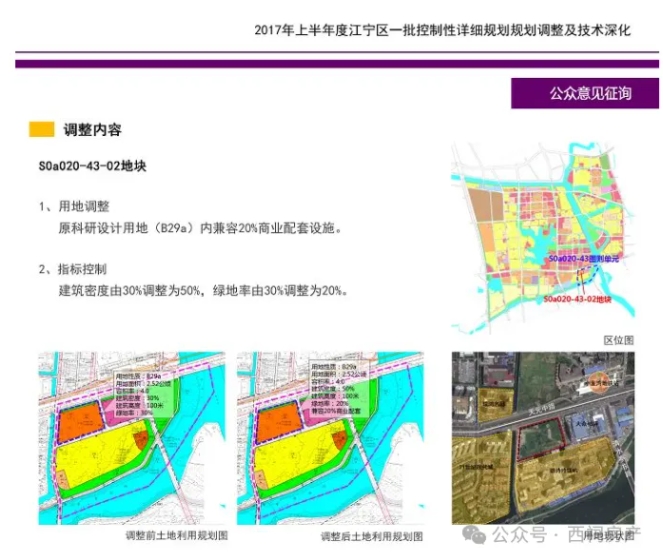Click the blue S0a020-43 planning unit label
The image size is (663, 557).
pos(584,259)
